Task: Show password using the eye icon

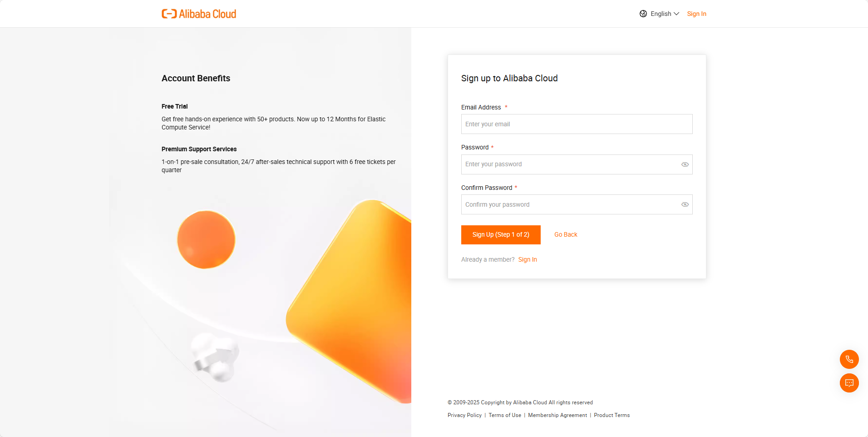Action: (x=685, y=164)
